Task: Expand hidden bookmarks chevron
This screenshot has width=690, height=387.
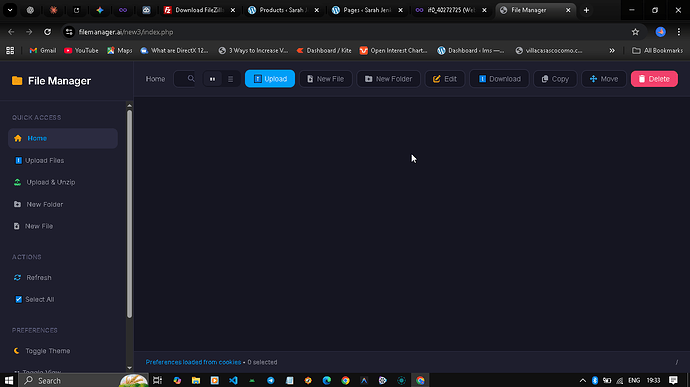Action: coord(612,51)
